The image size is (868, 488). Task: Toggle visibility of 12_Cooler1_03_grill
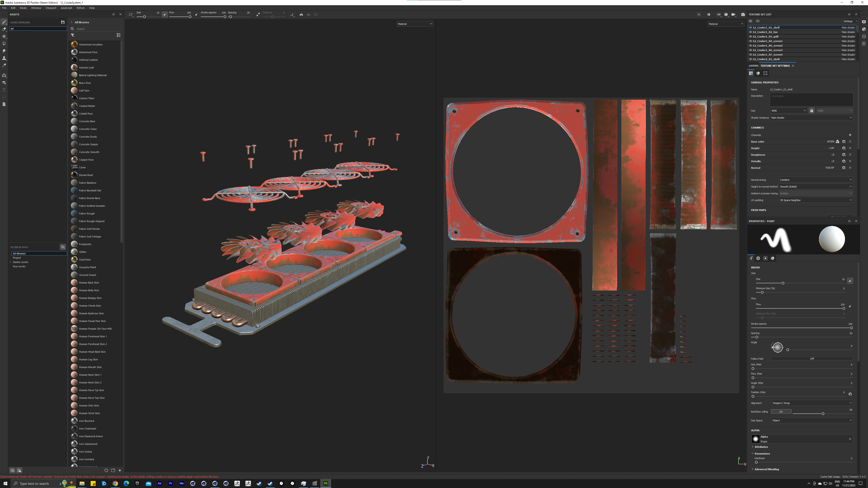coord(750,36)
